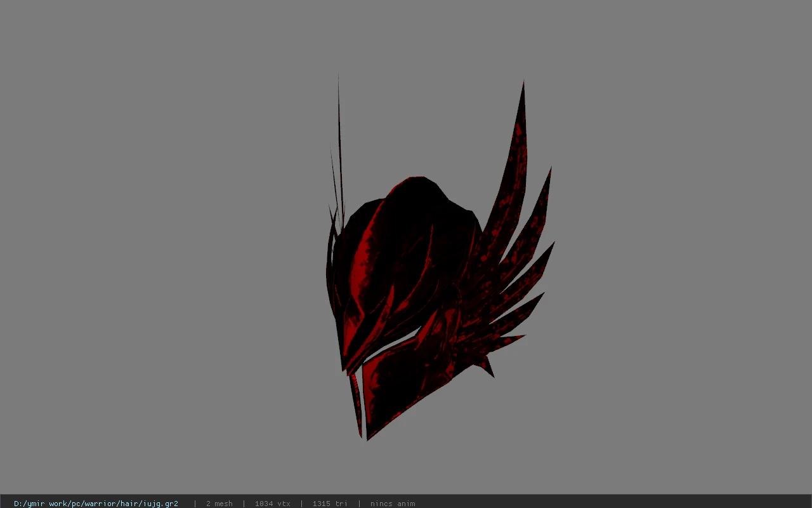Click the '1315 tri' triangle count label
This screenshot has height=508, width=812.
point(330,504)
